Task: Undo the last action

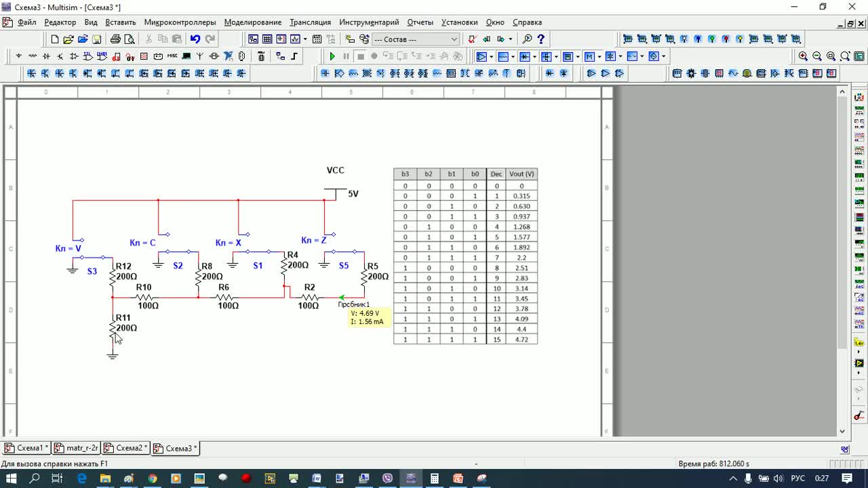Action: [x=195, y=39]
